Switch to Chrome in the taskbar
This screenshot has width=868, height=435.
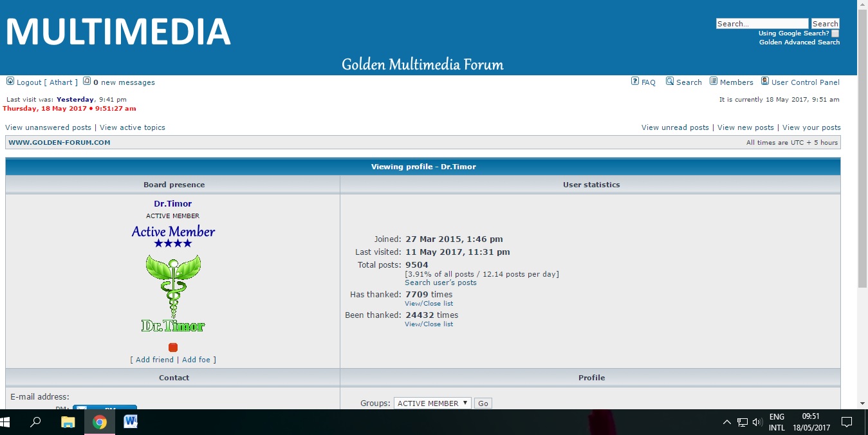99,422
